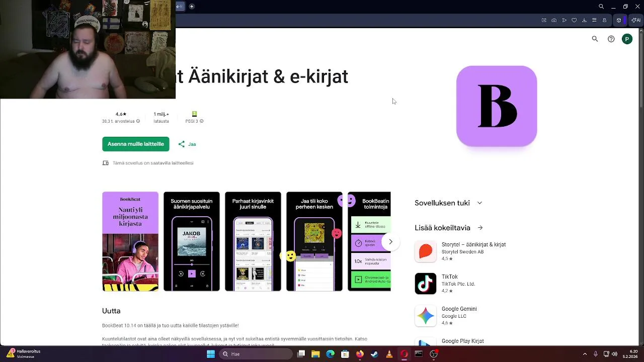The height and width of the screenshot is (362, 644).
Task: Open the Opera easy setup lines icon
Action: pos(594,20)
